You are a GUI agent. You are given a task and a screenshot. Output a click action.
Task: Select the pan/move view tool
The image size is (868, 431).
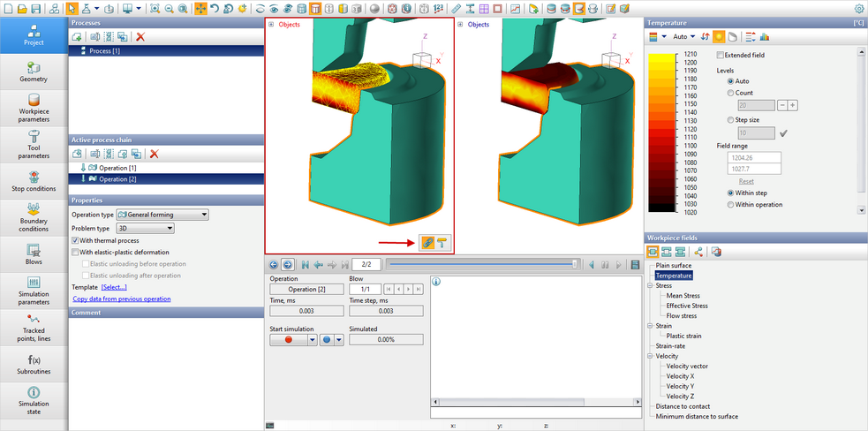[x=200, y=8]
